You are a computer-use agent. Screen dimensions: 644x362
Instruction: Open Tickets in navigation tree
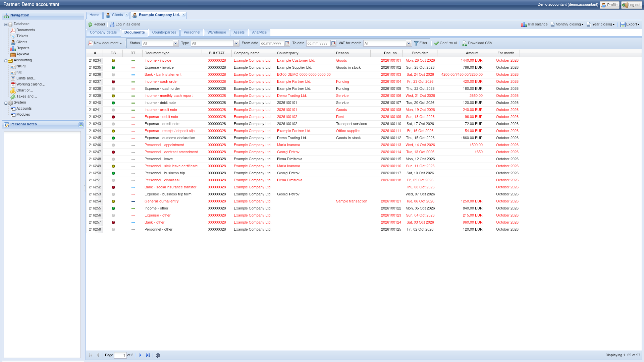(22, 36)
